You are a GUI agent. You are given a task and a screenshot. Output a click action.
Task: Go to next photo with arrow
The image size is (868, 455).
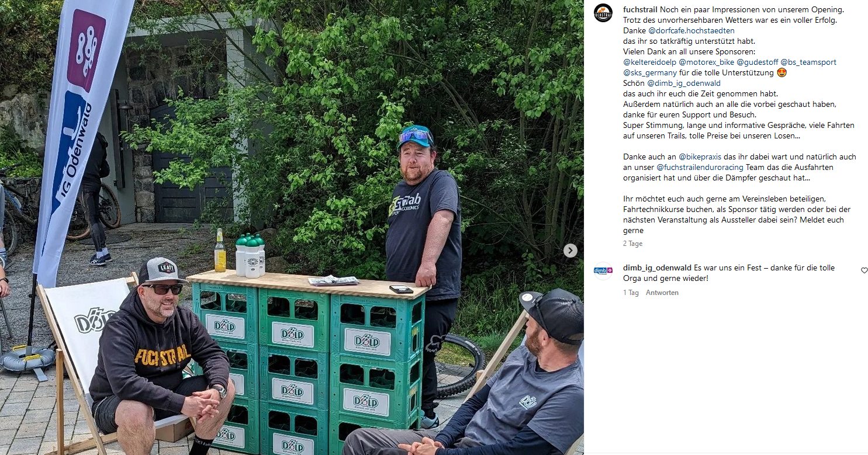tap(570, 251)
